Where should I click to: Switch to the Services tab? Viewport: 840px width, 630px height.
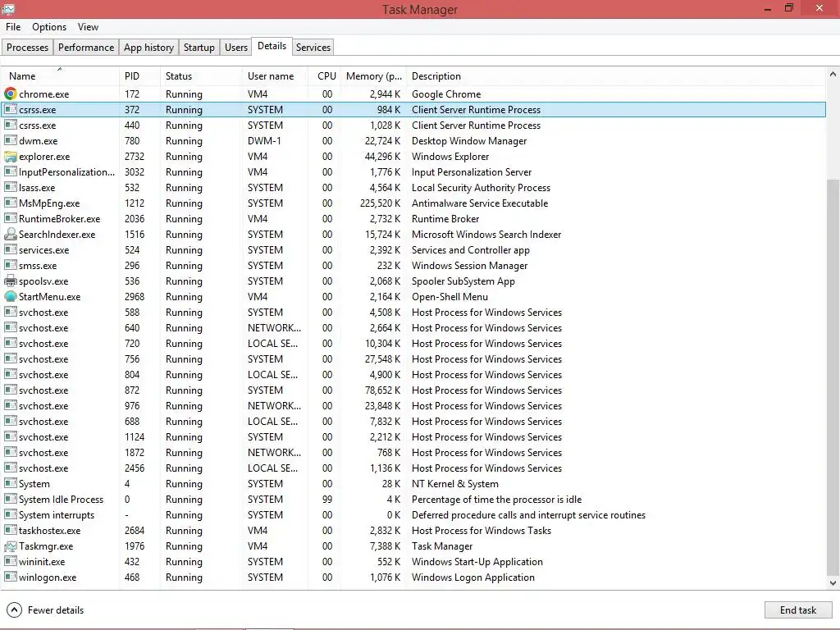pyautogui.click(x=313, y=47)
